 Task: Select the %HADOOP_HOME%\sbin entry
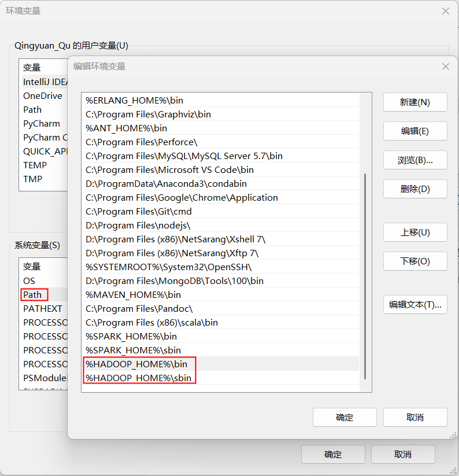(220, 378)
